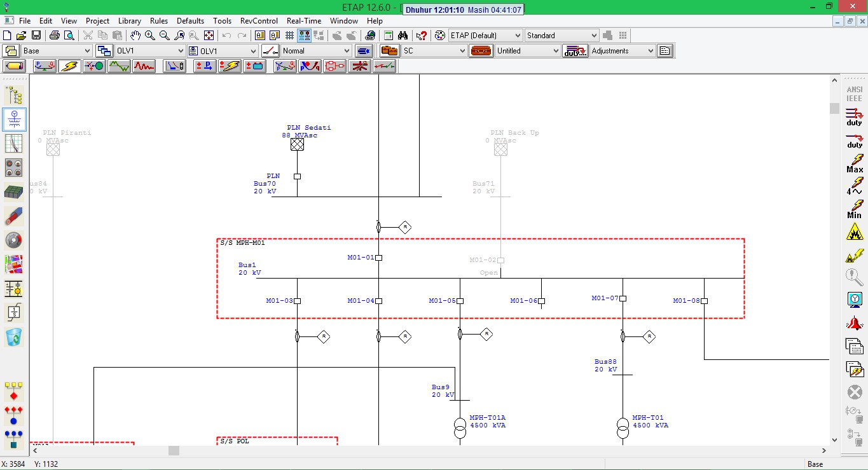Open the File menu
Image resolution: width=868 pixels, height=470 pixels.
coord(25,21)
